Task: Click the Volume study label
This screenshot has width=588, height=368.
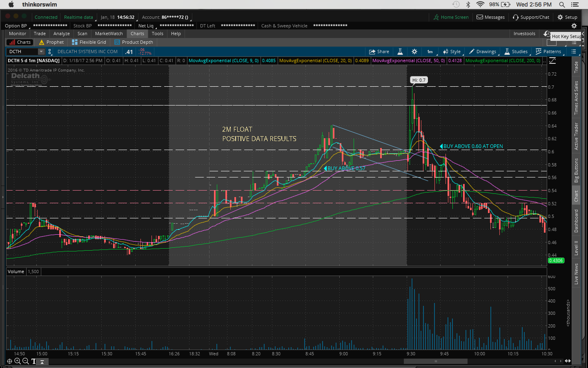Action: click(16, 272)
